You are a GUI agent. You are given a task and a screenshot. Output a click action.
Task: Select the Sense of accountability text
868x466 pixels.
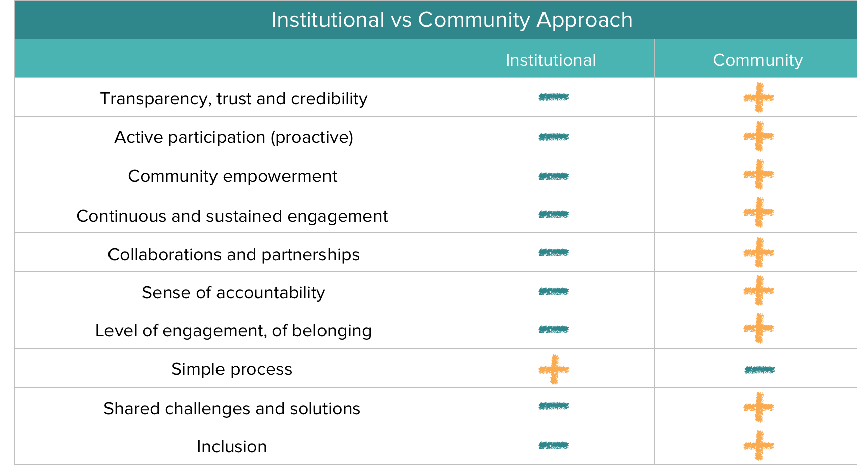point(234,293)
